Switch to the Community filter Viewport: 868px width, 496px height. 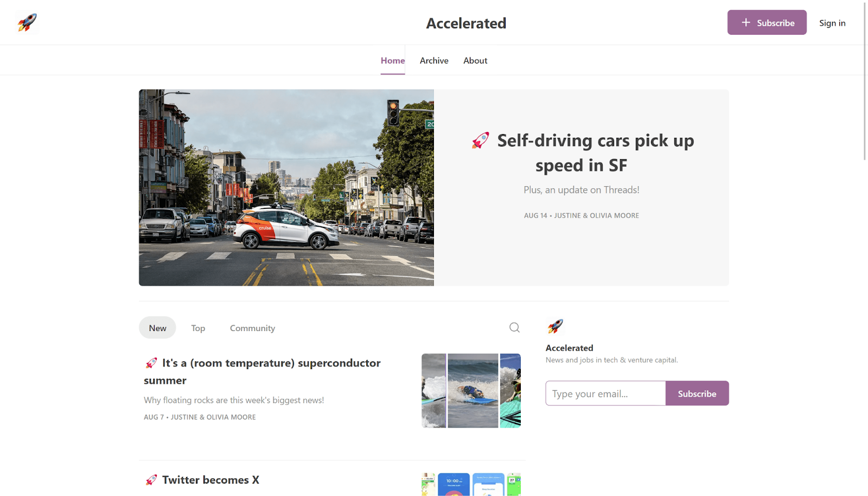[252, 328]
